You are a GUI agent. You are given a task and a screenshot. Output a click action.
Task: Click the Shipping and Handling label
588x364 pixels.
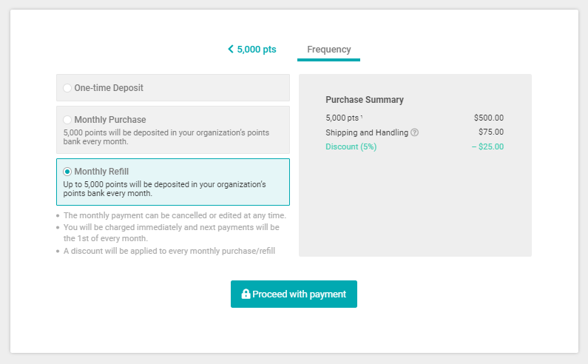coord(367,132)
